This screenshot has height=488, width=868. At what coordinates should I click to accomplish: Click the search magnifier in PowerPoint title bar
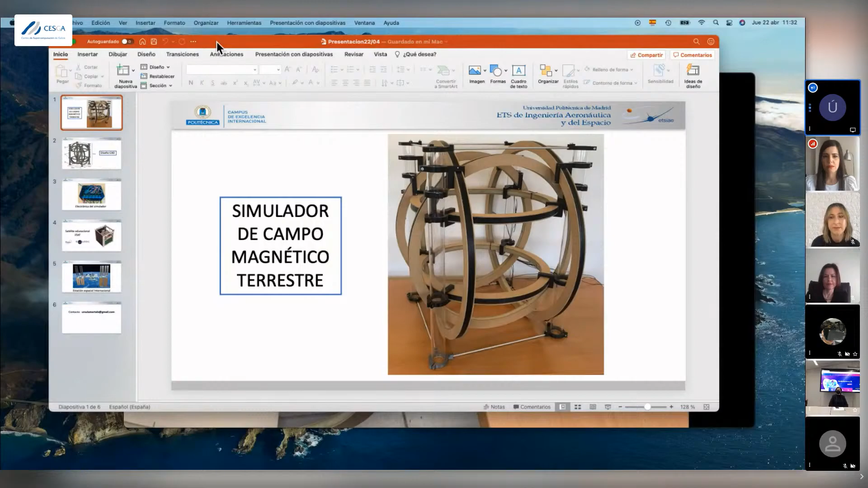coord(697,42)
